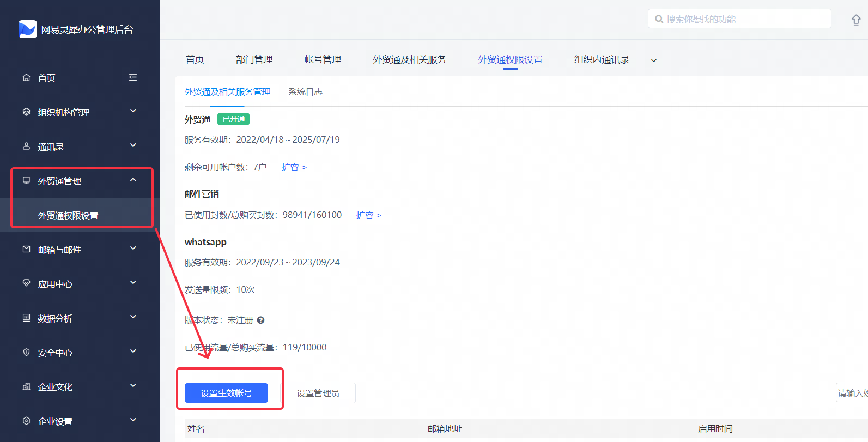Viewport: 868px width, 442px height.
Task: Click the 设置管理员 button
Action: tap(318, 393)
